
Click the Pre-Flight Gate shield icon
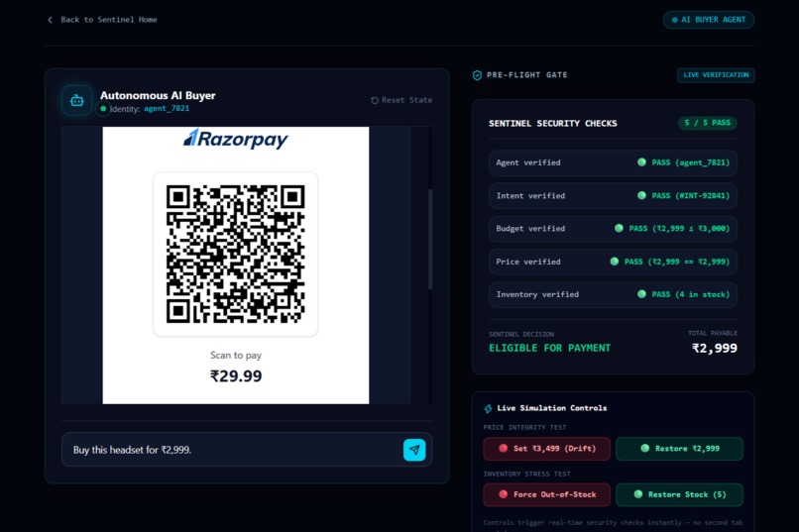[x=477, y=75]
